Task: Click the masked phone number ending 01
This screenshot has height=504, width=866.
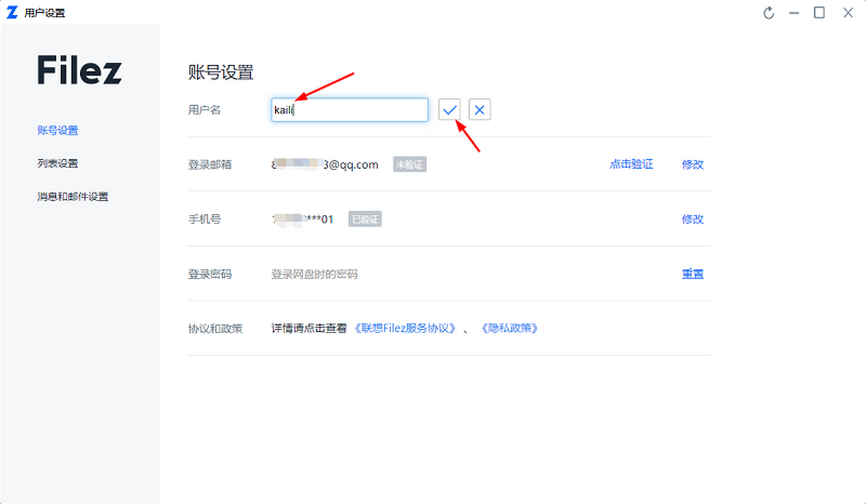Action: 302,219
